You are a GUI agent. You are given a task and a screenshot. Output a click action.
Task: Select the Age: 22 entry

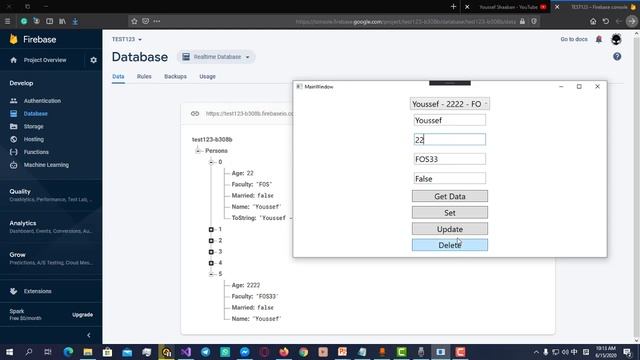[x=242, y=173]
